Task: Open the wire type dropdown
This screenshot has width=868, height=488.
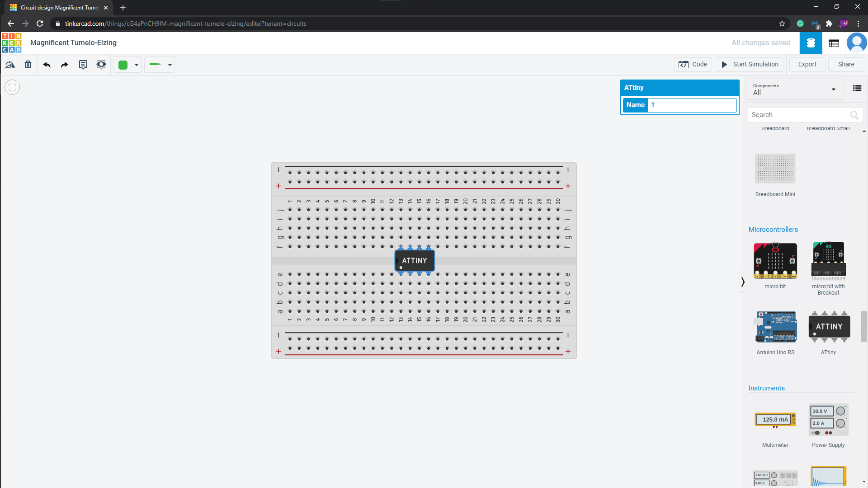Action: 170,65
